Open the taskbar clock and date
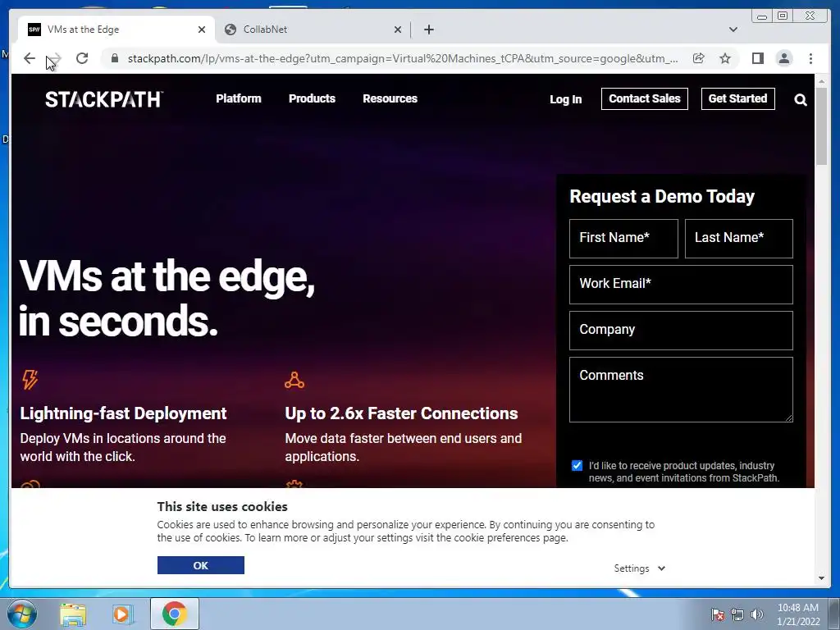This screenshot has width=840, height=630. click(798, 614)
